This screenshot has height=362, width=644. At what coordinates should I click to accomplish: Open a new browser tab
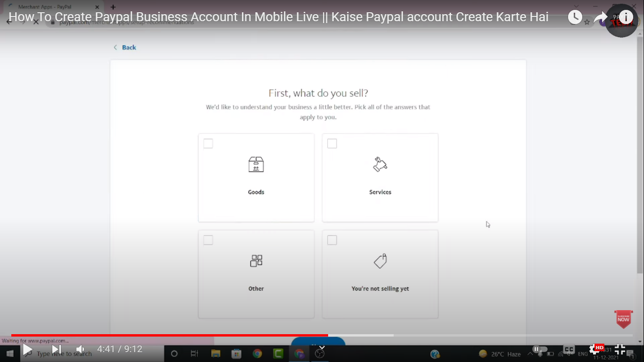pyautogui.click(x=113, y=7)
